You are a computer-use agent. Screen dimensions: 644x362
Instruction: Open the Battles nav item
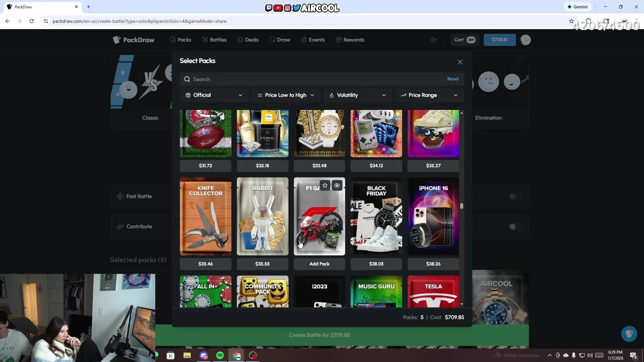pos(214,40)
